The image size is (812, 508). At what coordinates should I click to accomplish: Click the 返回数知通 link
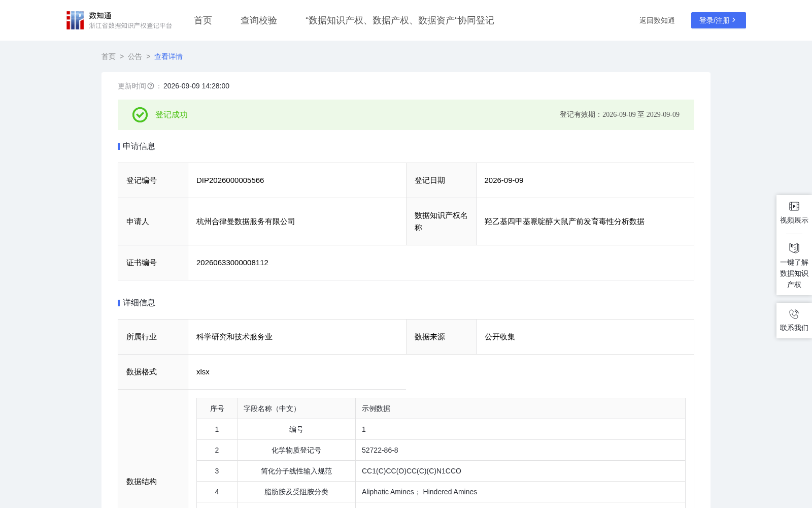[657, 20]
